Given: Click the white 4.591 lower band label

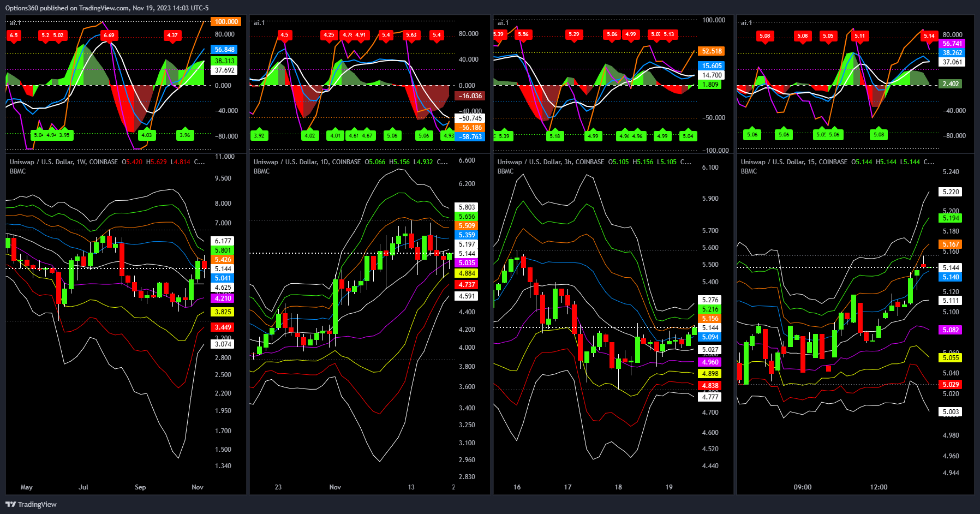Looking at the screenshot, I should pyautogui.click(x=467, y=296).
